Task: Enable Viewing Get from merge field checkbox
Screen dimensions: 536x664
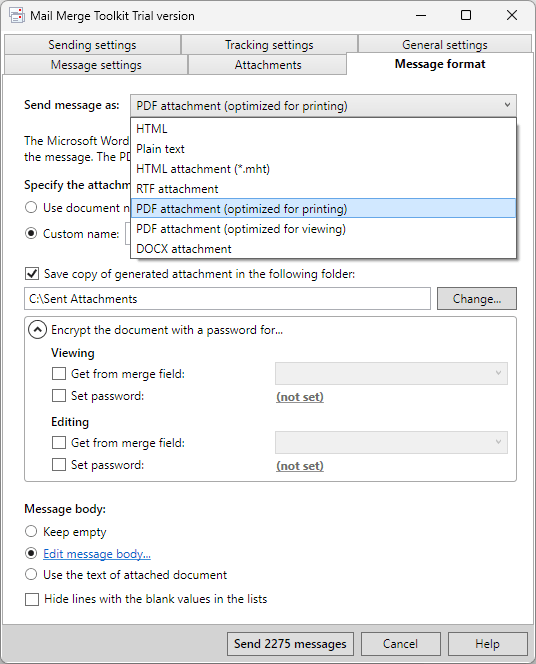Action: pyautogui.click(x=59, y=374)
